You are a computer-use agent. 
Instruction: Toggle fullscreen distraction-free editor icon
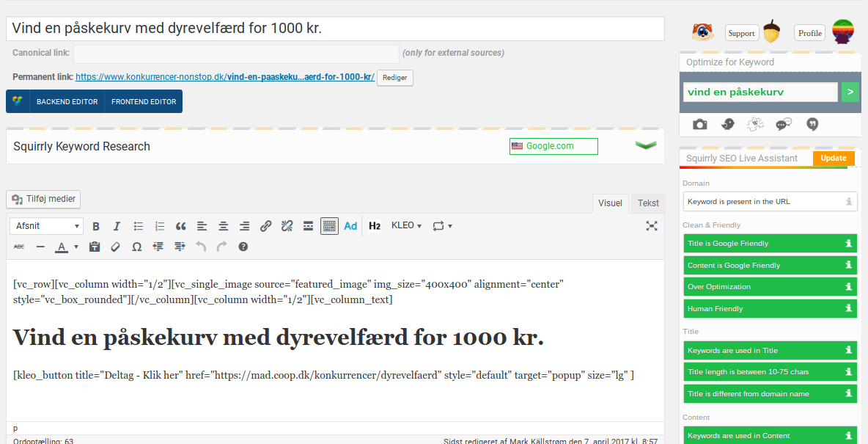click(652, 225)
